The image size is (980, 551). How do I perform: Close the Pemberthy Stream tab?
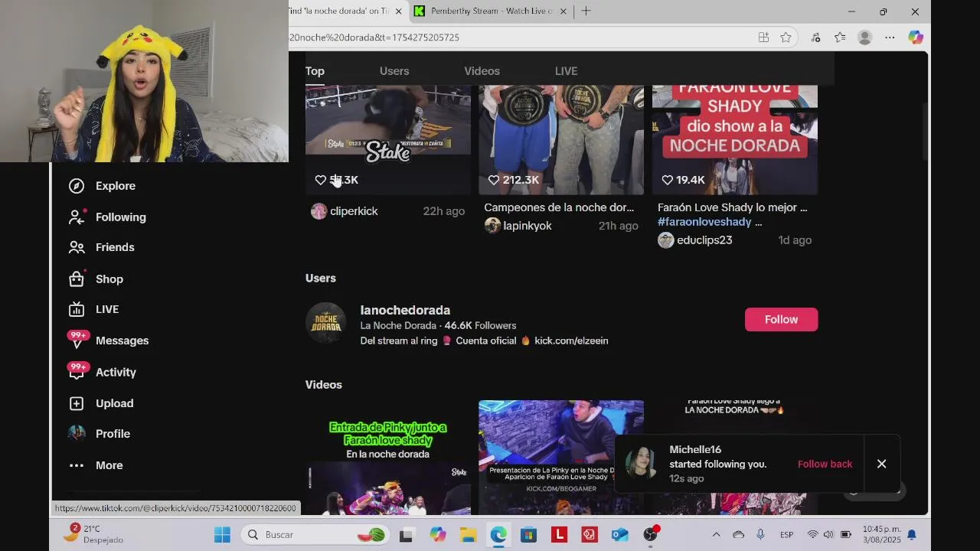coord(563,11)
